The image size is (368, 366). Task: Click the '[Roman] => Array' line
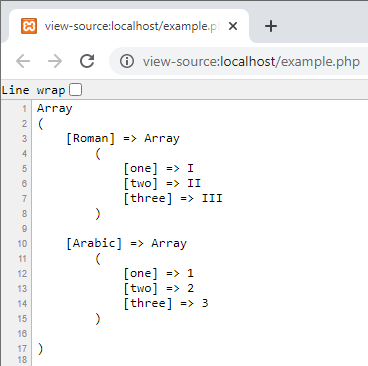coord(123,139)
